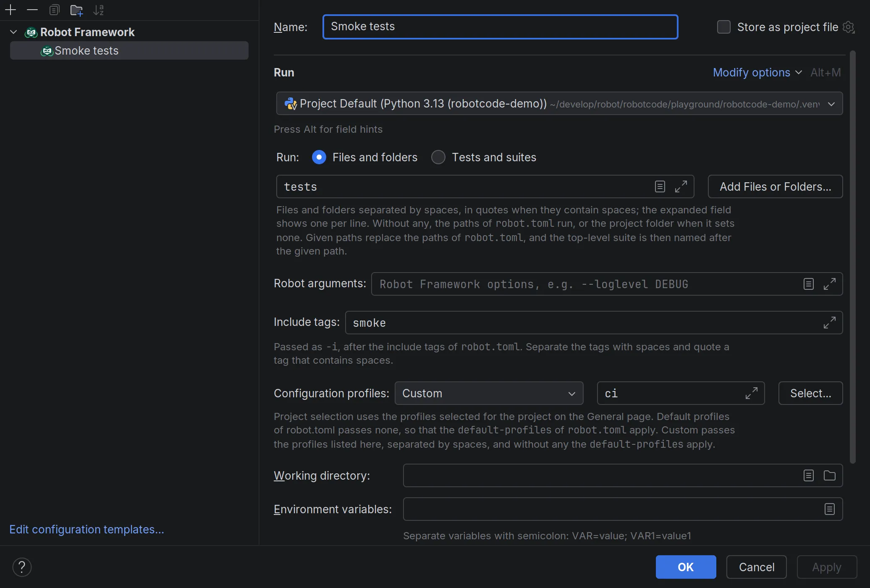Copy the selected configuration
Screen dimensions: 870x588
[54, 10]
